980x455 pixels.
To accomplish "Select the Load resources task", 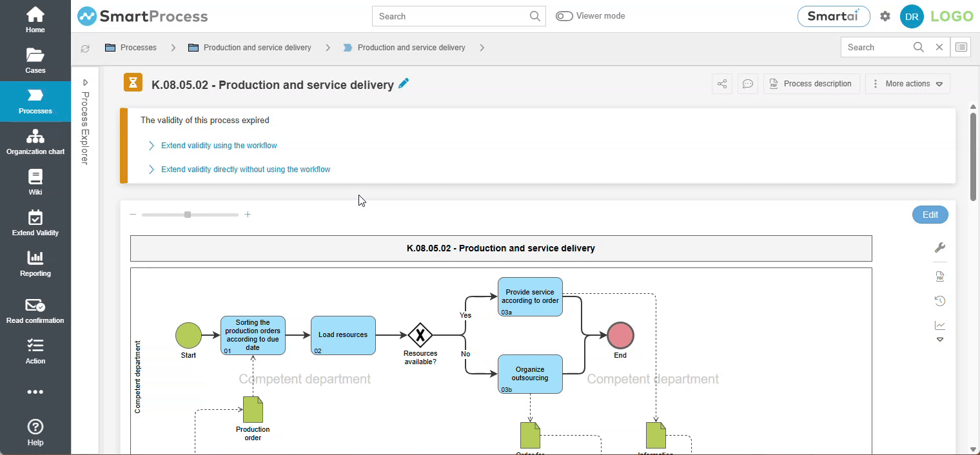I will (343, 335).
